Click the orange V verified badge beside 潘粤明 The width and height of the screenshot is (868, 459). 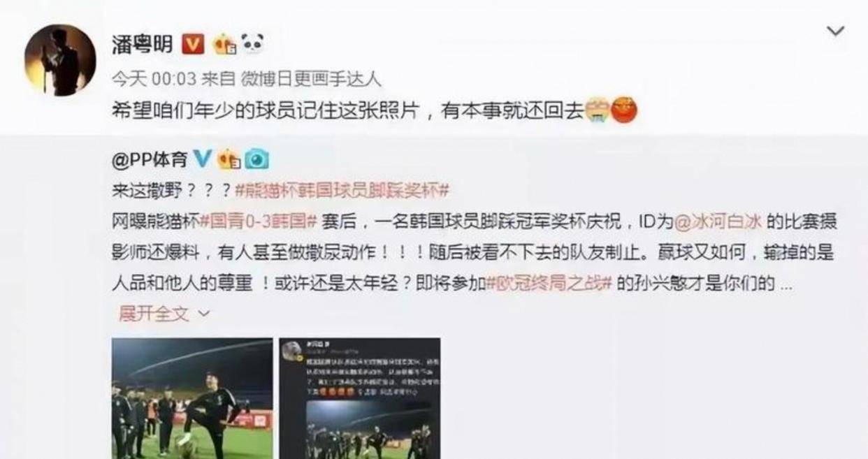[192, 45]
